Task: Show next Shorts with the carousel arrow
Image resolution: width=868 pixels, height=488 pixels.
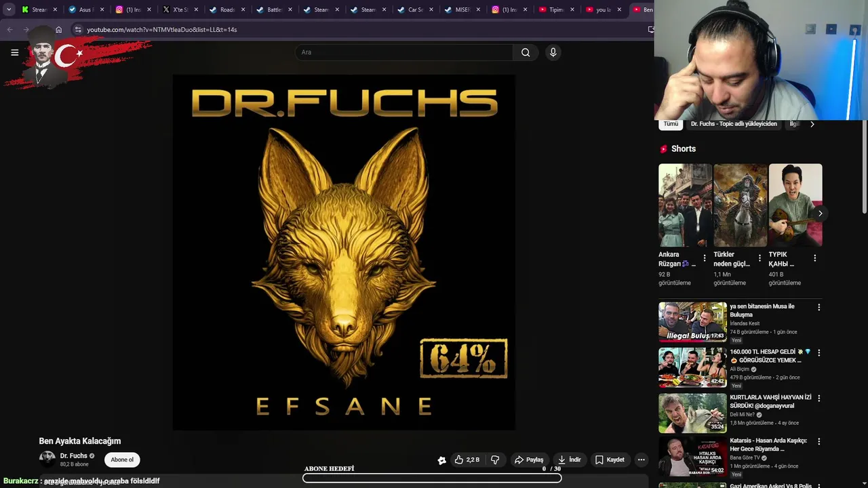Action: [820, 213]
